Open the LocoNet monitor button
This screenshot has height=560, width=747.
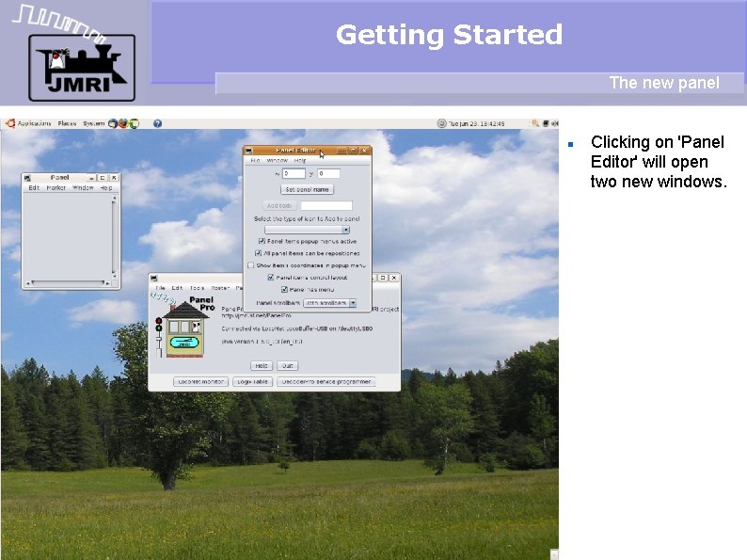coord(201,382)
